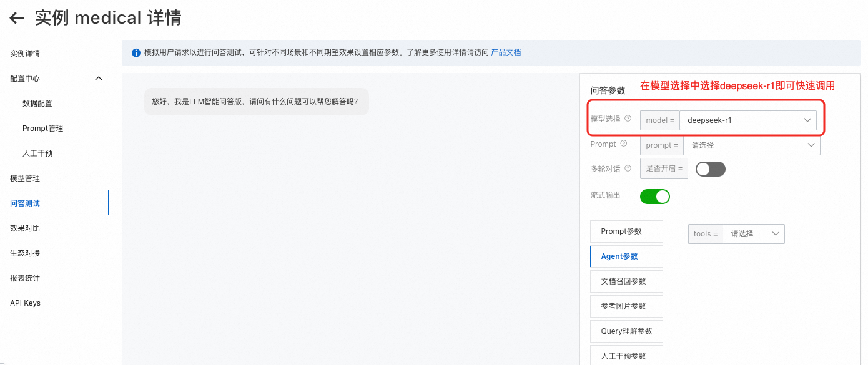Switch to the Query理解参数 tab
868x365 pixels.
[626, 331]
